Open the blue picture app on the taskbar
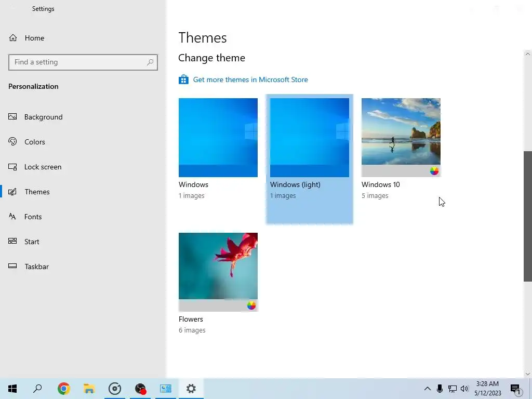Screen dimensions: 532x399 click(x=166, y=389)
